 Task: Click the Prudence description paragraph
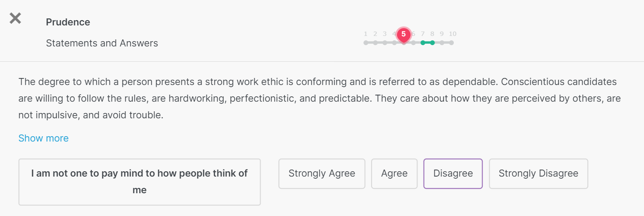tap(320, 99)
